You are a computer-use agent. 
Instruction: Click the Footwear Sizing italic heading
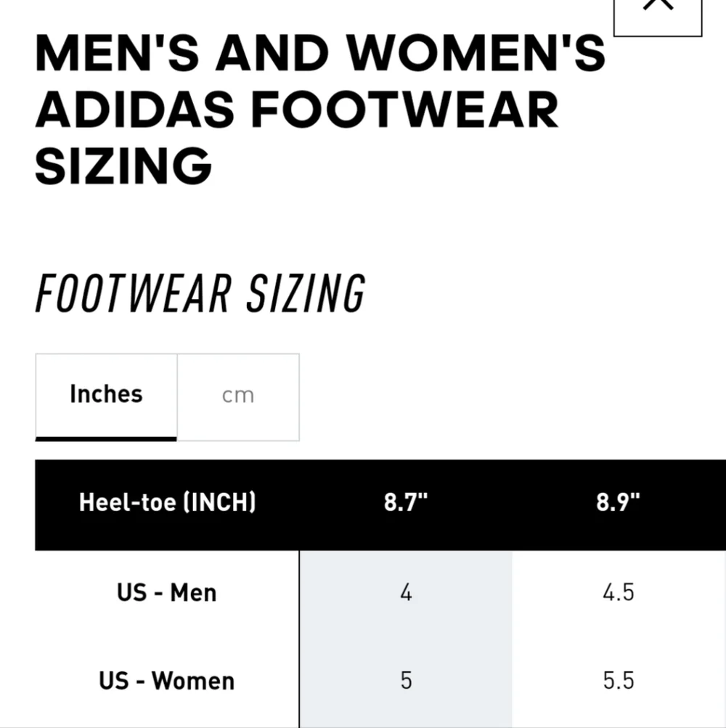click(x=200, y=293)
